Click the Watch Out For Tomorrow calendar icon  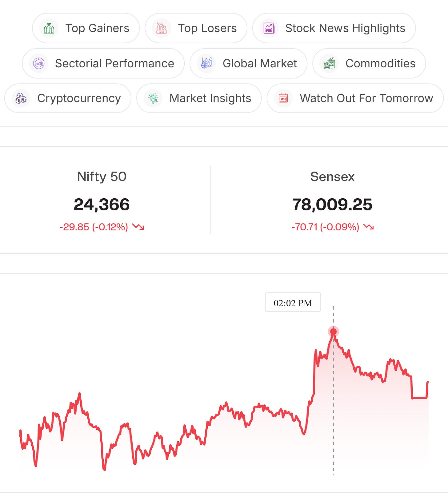283,98
